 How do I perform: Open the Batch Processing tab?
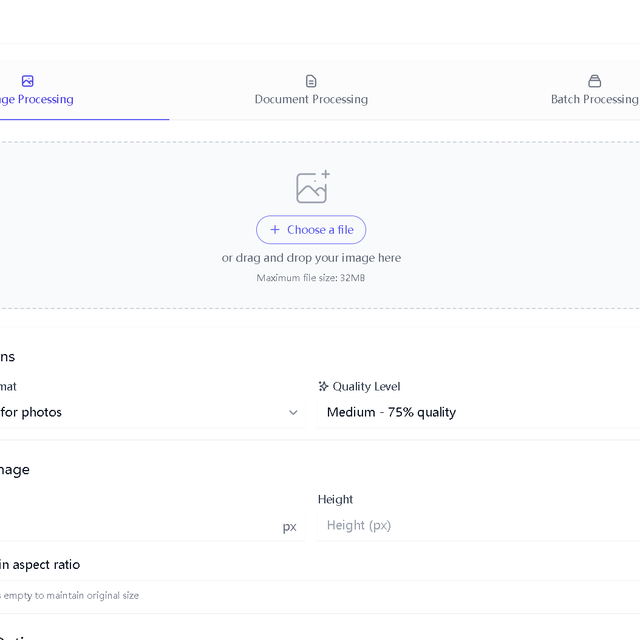(x=594, y=99)
